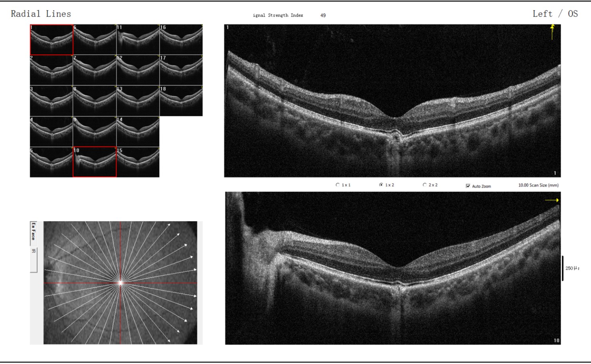This screenshot has height=364, width=591.
Task: Show radial scan thumbnail 14
Action: [138, 132]
